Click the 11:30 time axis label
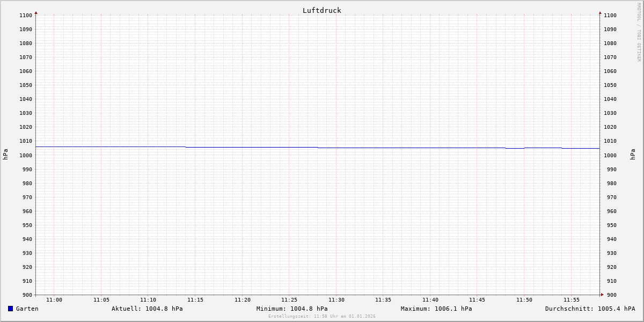This screenshot has height=322, width=644. click(336, 300)
